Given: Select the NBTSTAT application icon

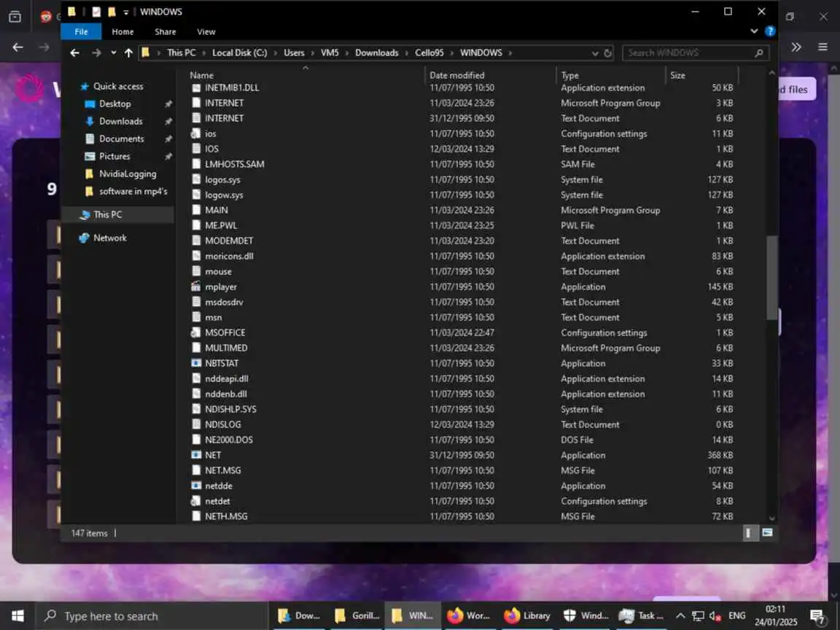Looking at the screenshot, I should point(196,363).
